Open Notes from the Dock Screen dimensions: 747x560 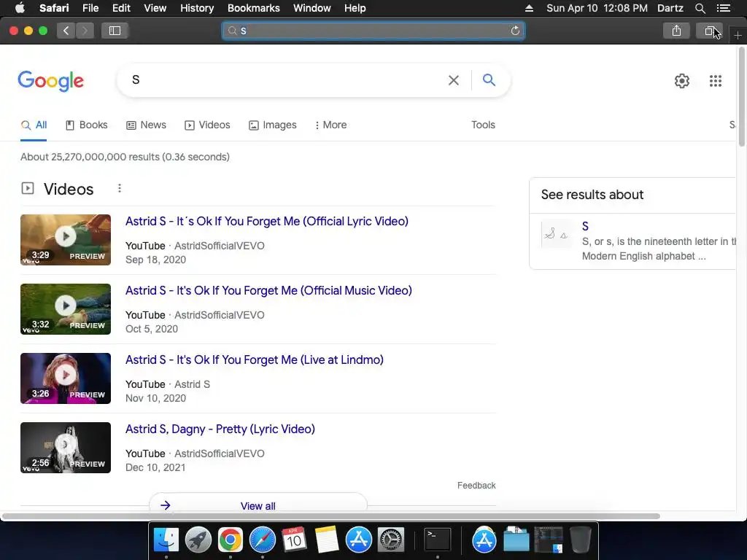tap(326, 540)
